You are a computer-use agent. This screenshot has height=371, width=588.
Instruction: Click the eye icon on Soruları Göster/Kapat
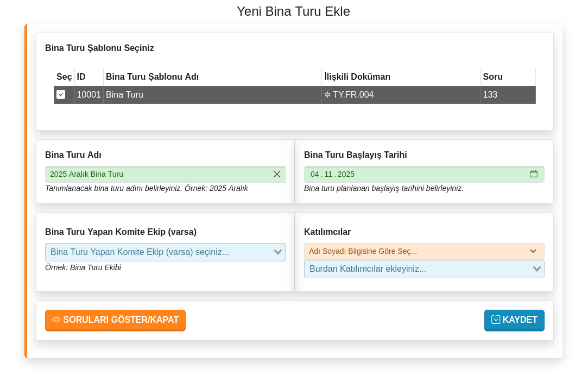coord(56,320)
